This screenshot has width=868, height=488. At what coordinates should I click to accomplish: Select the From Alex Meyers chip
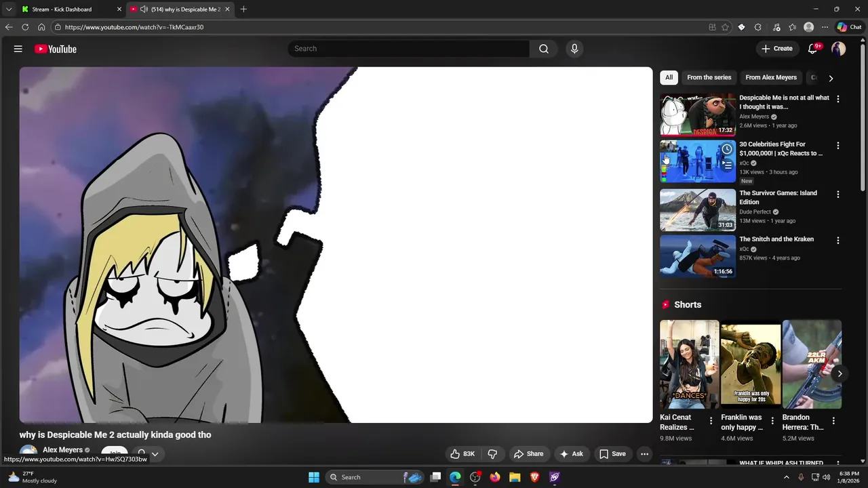(771, 77)
